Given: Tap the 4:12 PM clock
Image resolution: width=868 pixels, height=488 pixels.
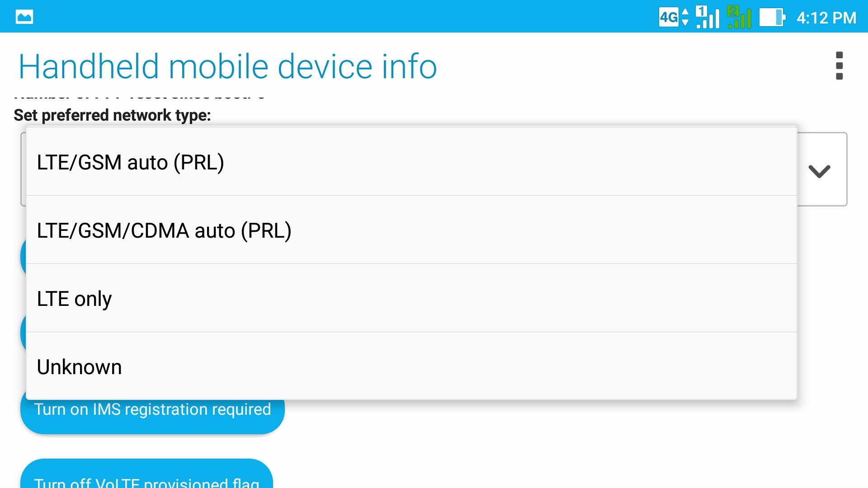Looking at the screenshot, I should [826, 18].
